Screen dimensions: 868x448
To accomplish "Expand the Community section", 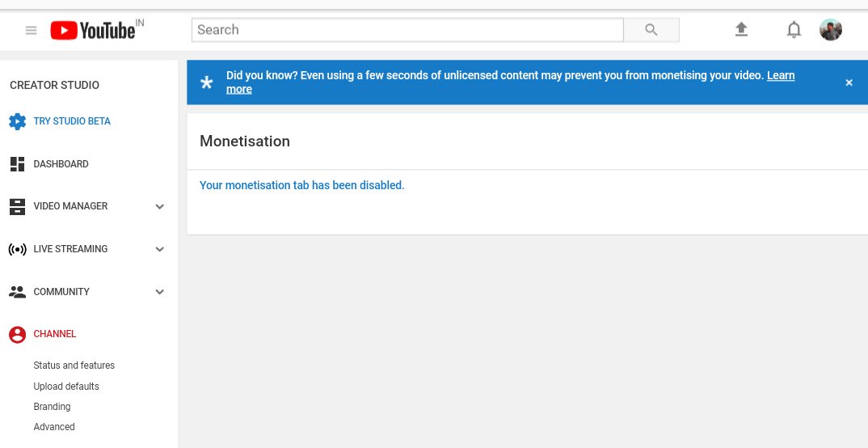I will click(159, 292).
